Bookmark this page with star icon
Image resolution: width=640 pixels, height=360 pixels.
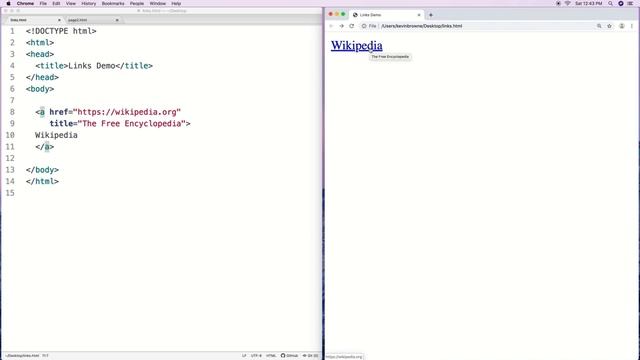(x=609, y=26)
